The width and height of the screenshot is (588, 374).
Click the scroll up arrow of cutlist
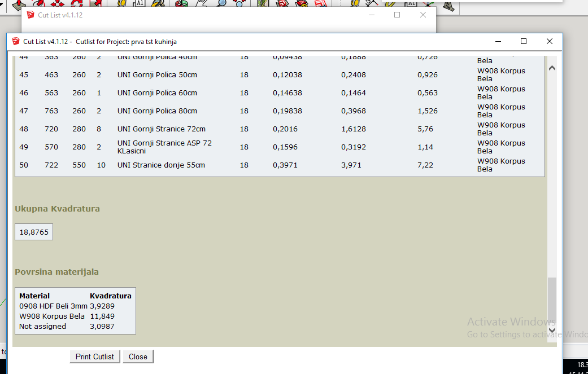pos(552,68)
